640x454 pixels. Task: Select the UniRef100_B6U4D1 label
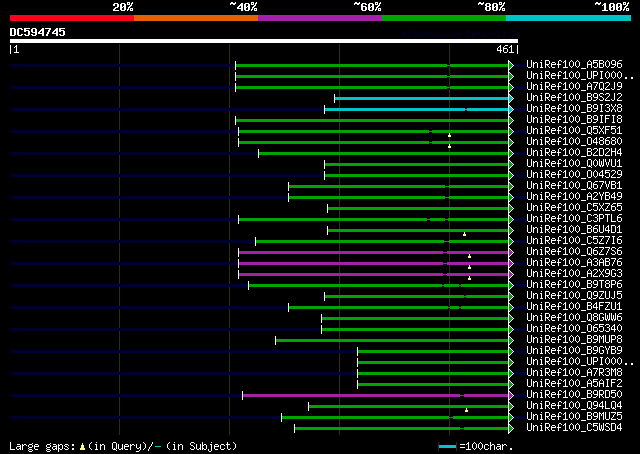574,230
